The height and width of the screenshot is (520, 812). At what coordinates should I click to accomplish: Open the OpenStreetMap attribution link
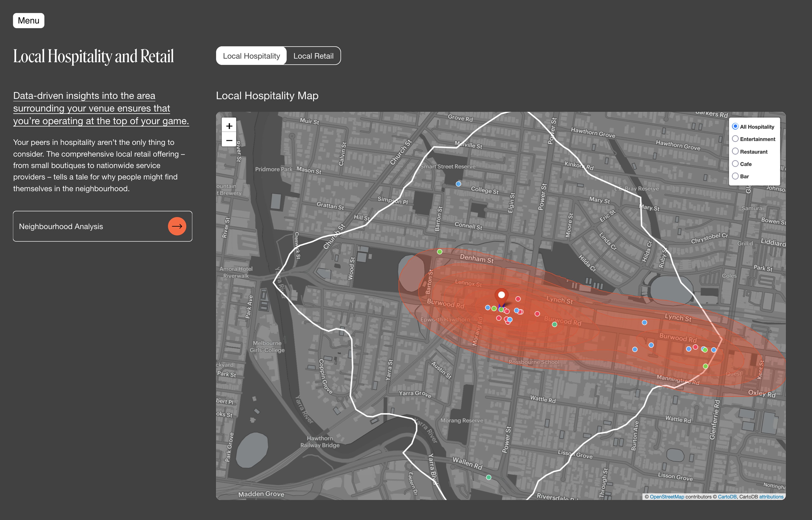point(667,497)
